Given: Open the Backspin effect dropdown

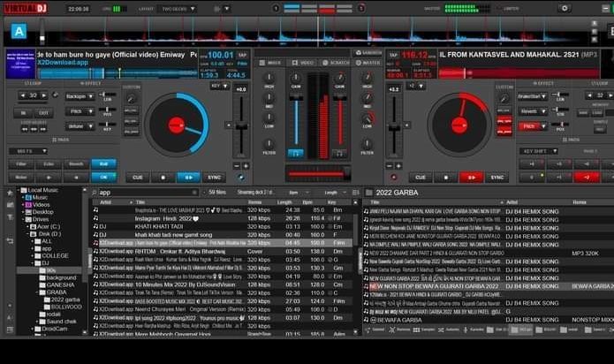Looking at the screenshot, I should (80, 95).
